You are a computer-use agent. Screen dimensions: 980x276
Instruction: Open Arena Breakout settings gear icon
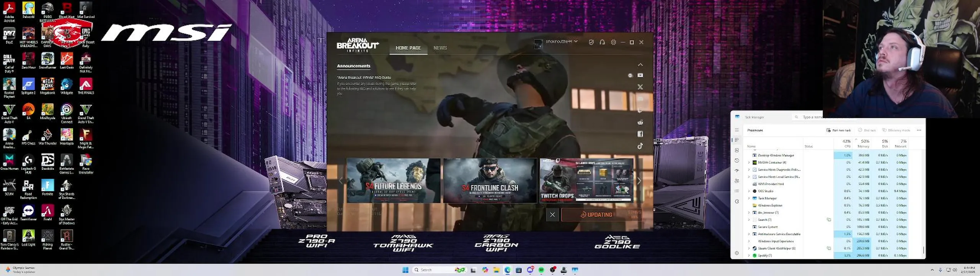pyautogui.click(x=613, y=42)
